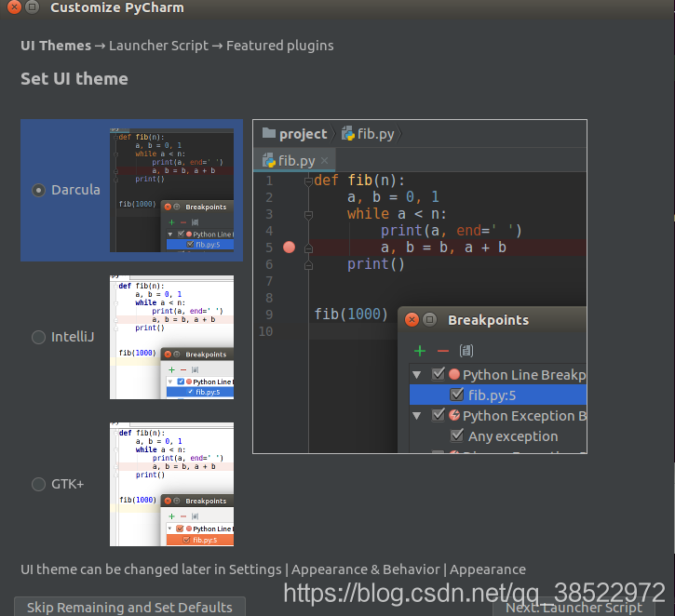Click line number 9 in gutter
The width and height of the screenshot is (675, 616).
269,315
